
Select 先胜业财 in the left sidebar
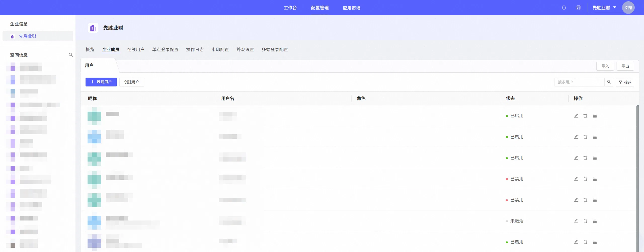38,36
